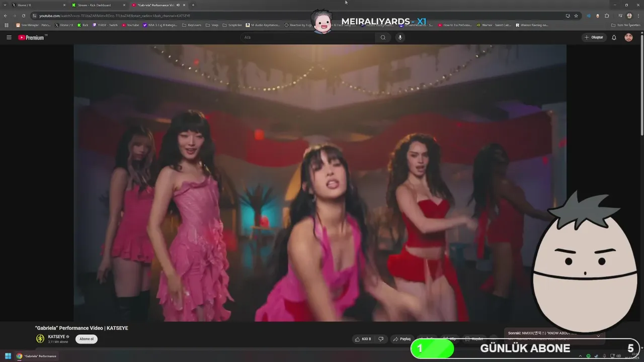Open the TEASY - Twitch bookmark
Screen dimensions: 644x362
105,25
